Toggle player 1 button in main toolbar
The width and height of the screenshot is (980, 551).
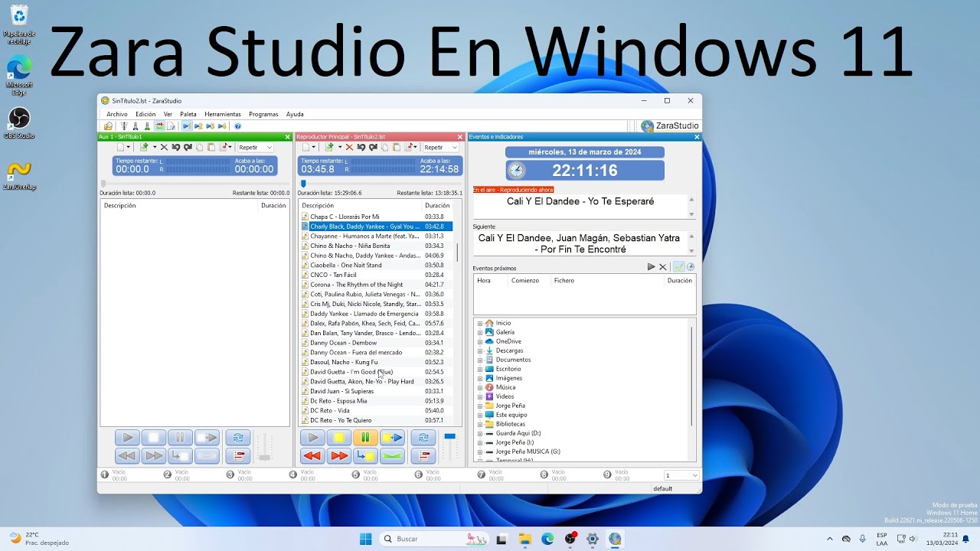[x=188, y=126]
